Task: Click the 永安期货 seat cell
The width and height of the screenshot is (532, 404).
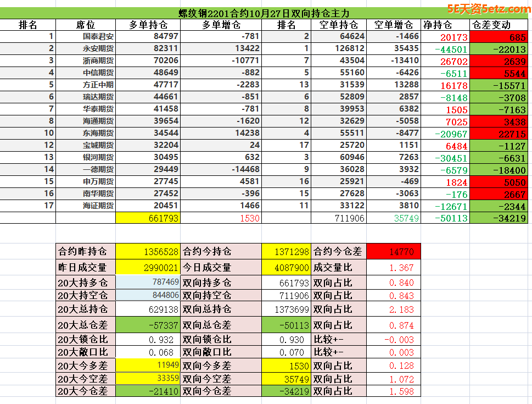Action: pyautogui.click(x=98, y=49)
